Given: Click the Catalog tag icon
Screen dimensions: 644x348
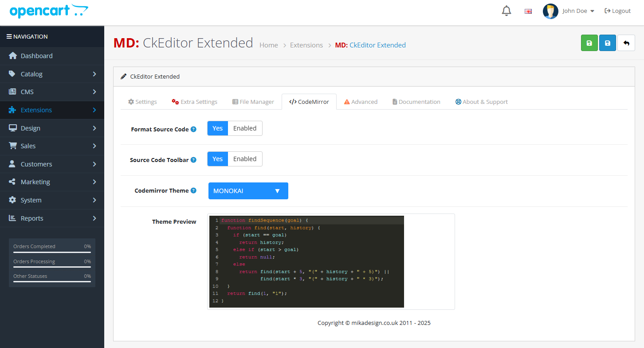Looking at the screenshot, I should pos(12,74).
